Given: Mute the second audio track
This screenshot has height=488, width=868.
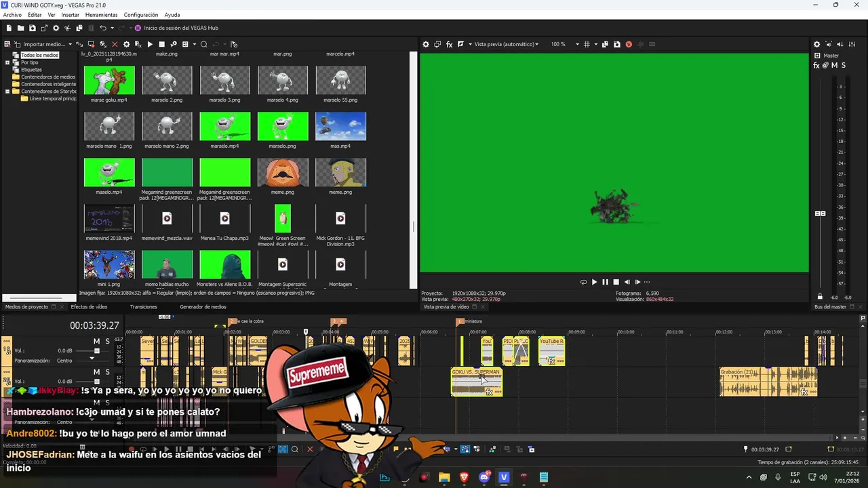Looking at the screenshot, I should pos(96,372).
